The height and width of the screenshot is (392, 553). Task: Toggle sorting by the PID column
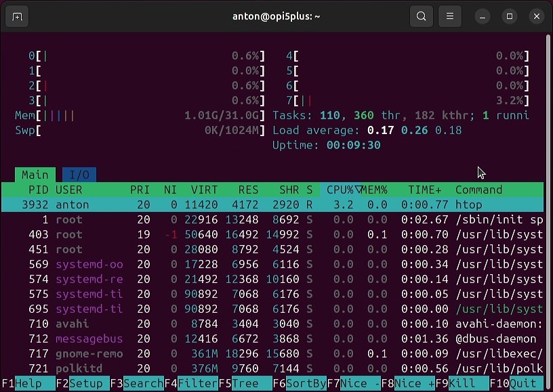coord(38,190)
